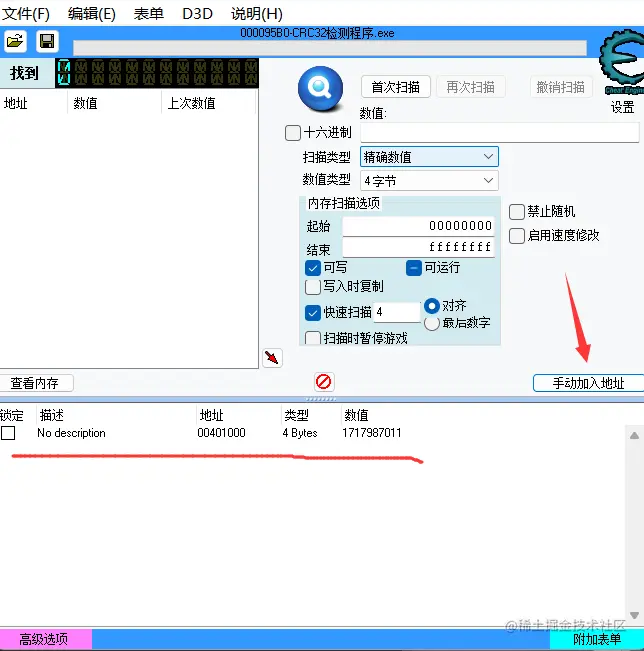
Task: Click address list scrollbar up arrow
Action: pos(634,436)
